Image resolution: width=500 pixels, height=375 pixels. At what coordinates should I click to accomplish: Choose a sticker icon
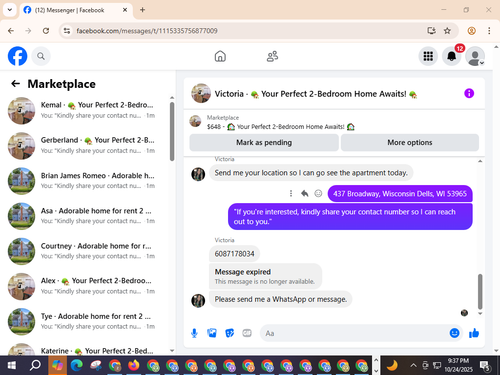click(x=230, y=333)
